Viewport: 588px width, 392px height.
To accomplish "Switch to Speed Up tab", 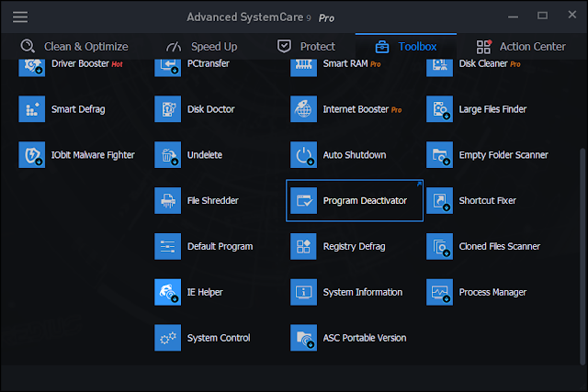I will (201, 47).
